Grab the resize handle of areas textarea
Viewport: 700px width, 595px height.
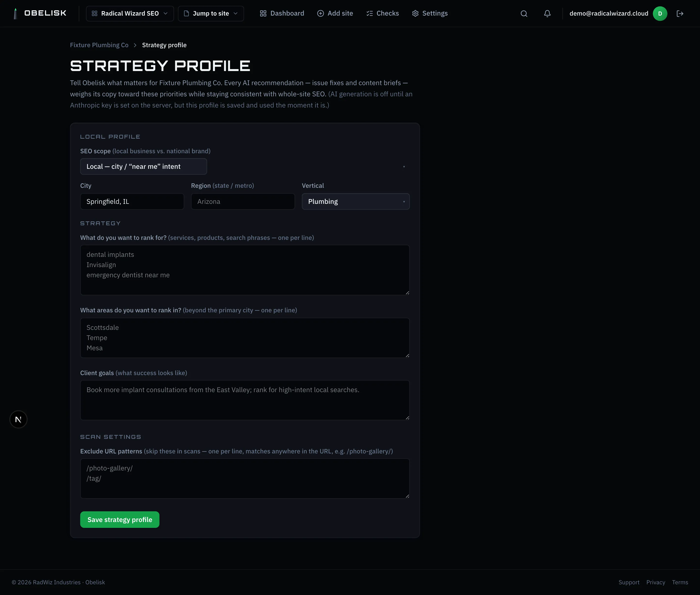[407, 355]
